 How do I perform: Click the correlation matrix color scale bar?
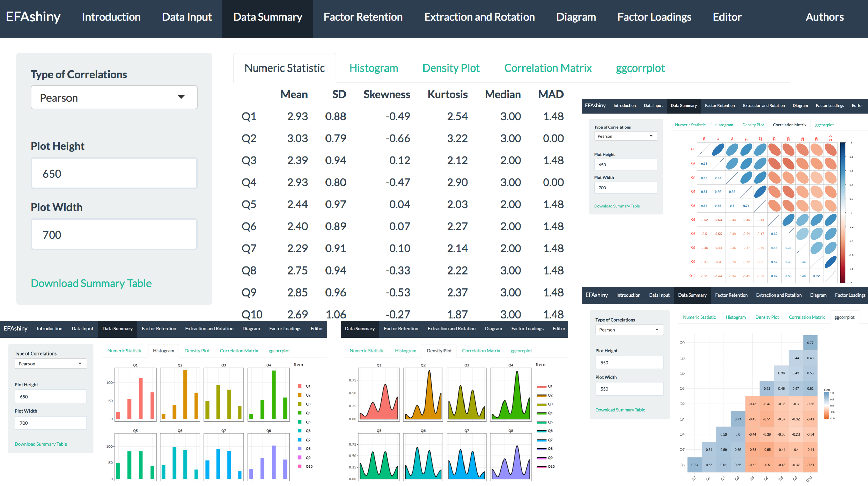(x=843, y=212)
